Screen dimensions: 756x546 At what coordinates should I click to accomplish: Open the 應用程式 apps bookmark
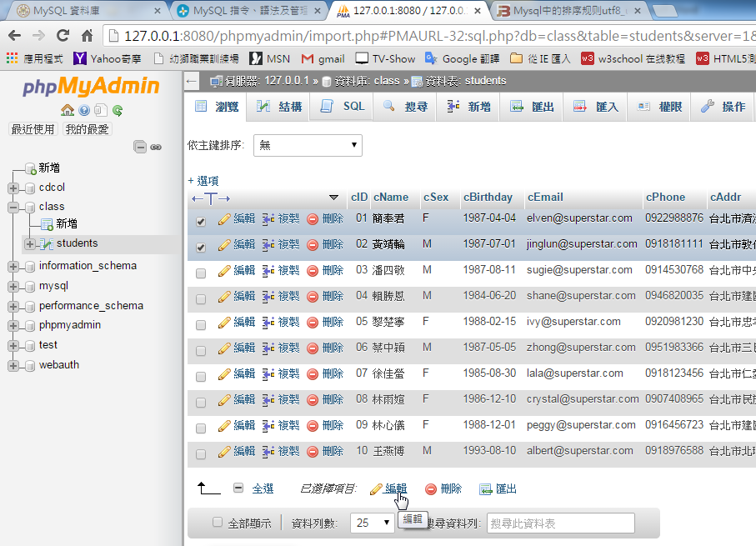click(x=35, y=59)
